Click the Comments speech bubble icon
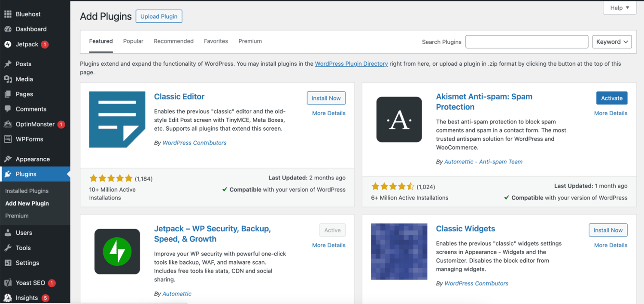Image resolution: width=644 pixels, height=304 pixels. point(8,109)
